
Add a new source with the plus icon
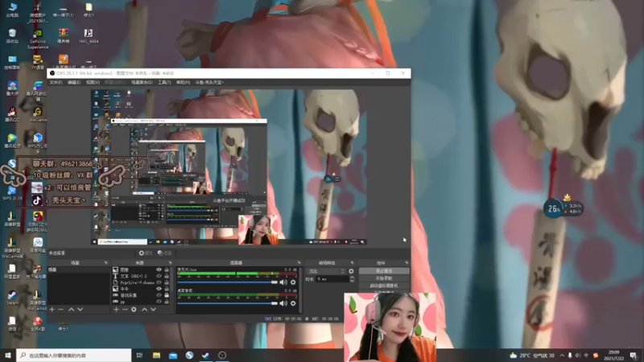(116, 310)
